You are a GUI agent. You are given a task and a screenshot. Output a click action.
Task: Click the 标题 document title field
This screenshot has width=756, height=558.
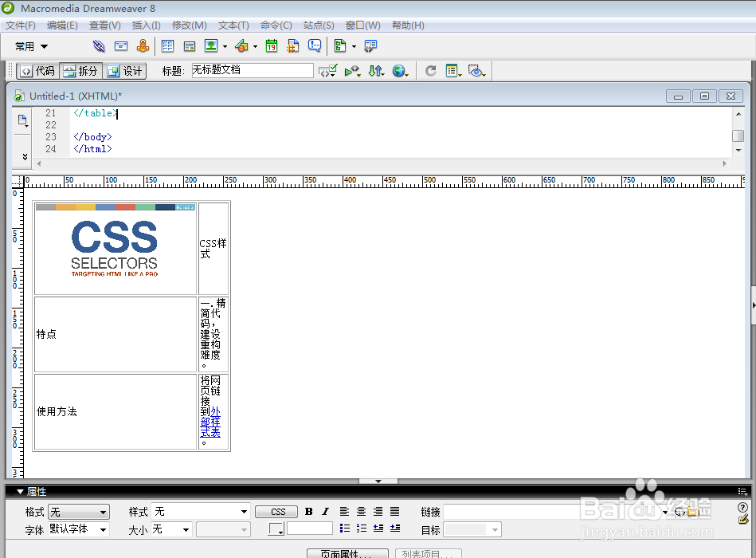click(253, 70)
